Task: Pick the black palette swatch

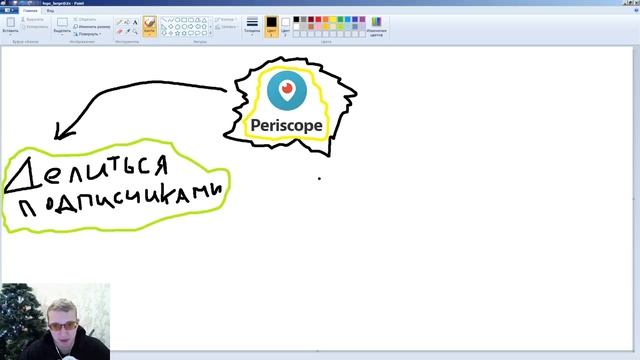Action: click(296, 19)
